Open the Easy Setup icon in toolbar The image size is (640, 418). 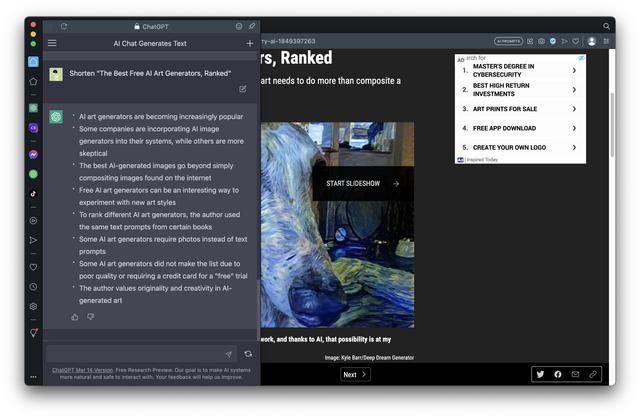click(606, 41)
